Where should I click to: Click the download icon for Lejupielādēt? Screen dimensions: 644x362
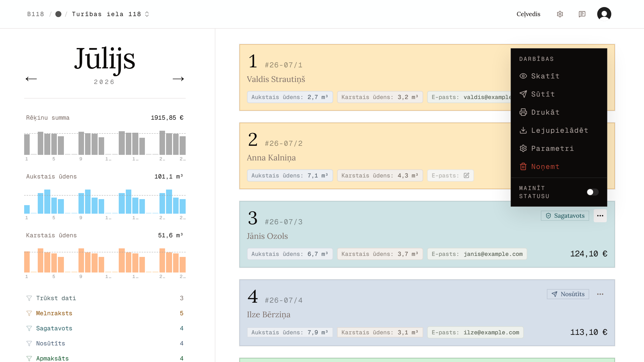pos(523,130)
